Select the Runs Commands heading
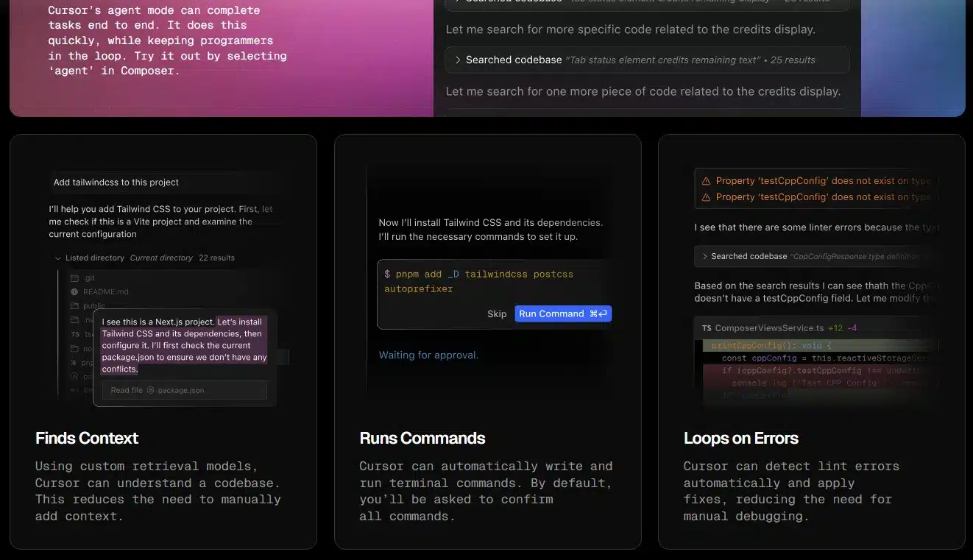 pos(422,439)
